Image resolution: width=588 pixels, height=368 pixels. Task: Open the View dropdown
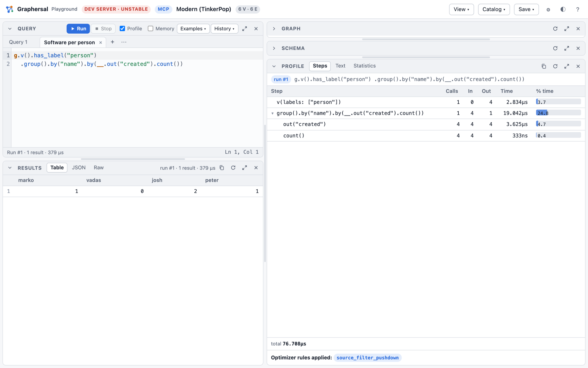click(x=461, y=9)
